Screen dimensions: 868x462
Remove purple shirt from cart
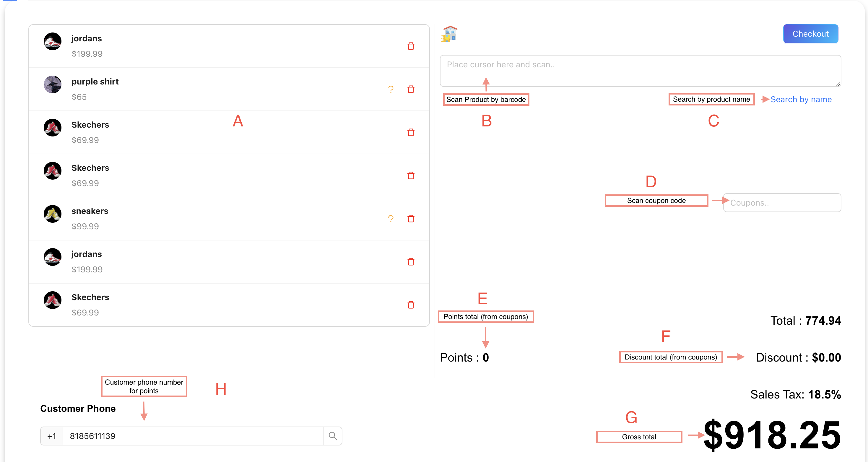point(411,89)
